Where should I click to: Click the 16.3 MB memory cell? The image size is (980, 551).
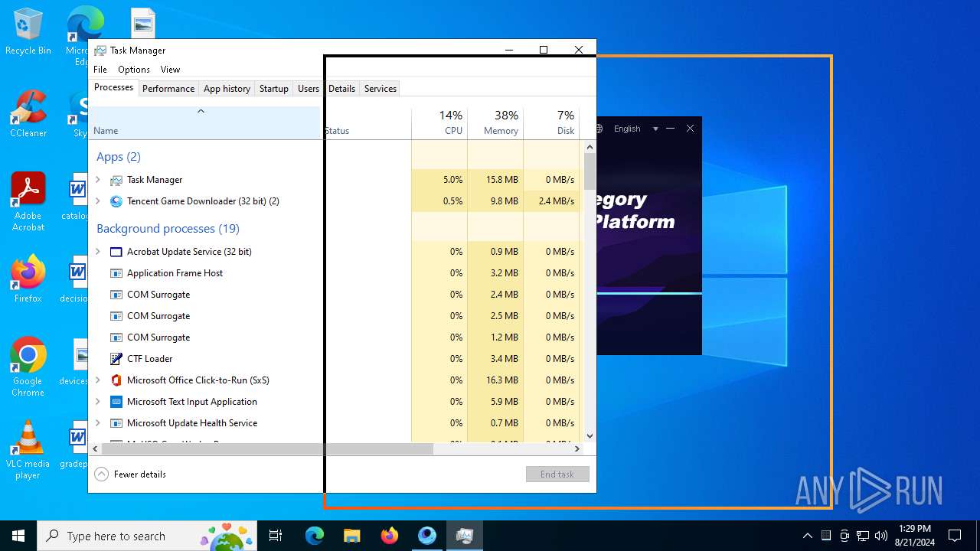[x=495, y=380]
